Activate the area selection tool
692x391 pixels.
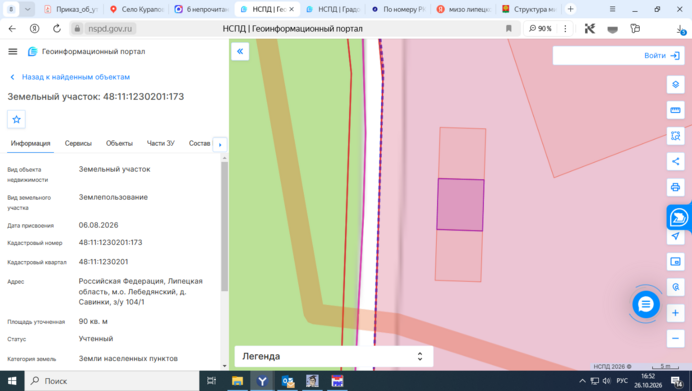tap(675, 135)
